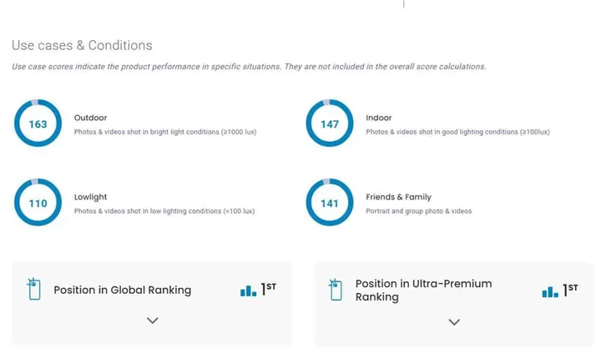
Task: Click the Indoor score circle showing 147
Action: point(329,124)
